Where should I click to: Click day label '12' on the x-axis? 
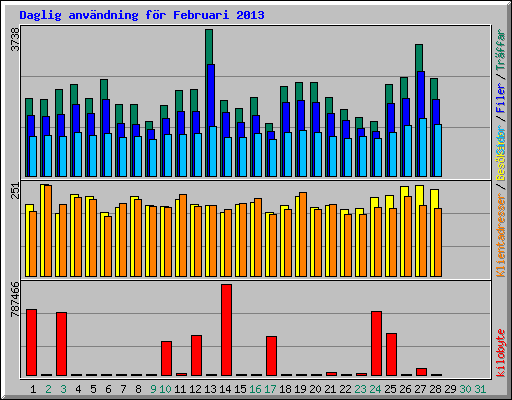195,389
